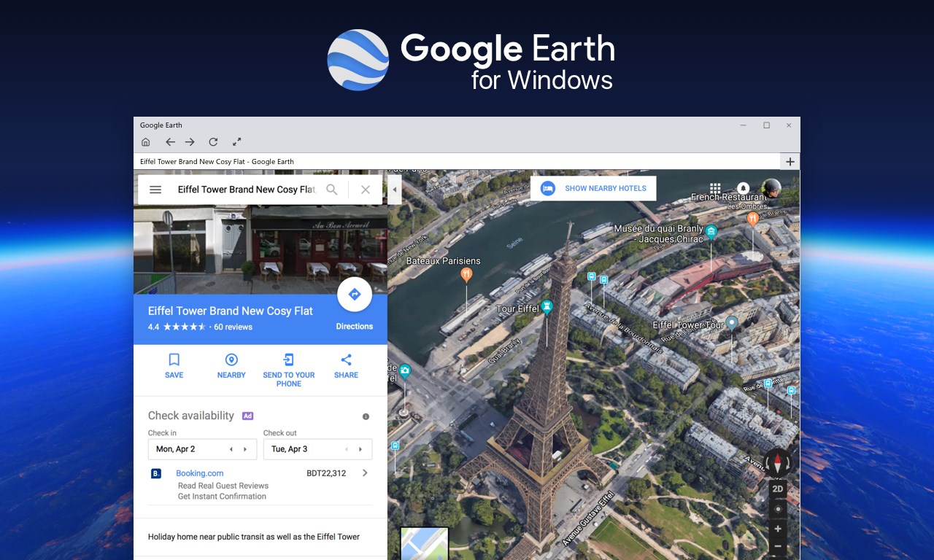
Task: Click the 4.4 star rating
Action: point(177,327)
